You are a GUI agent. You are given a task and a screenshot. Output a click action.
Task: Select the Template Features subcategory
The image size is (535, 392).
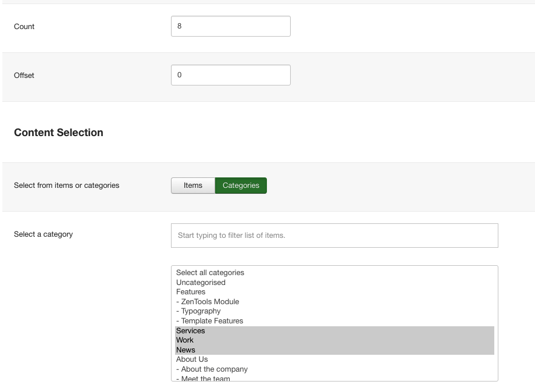click(334, 321)
